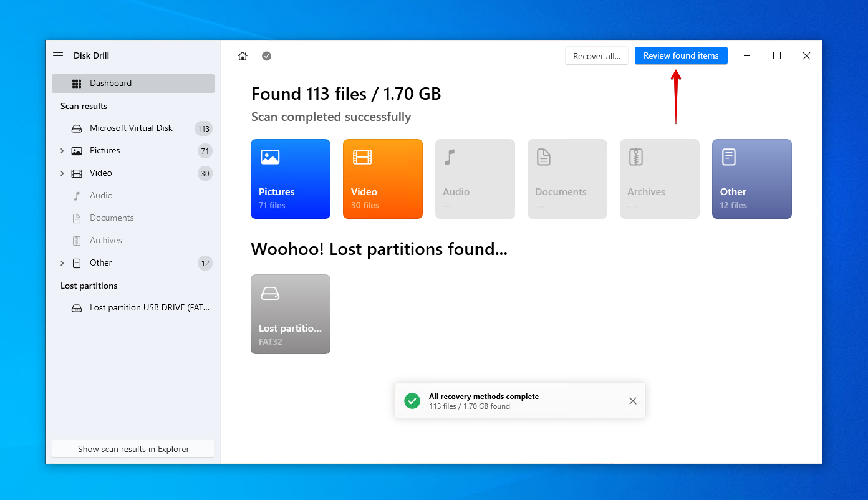Screen dimensions: 868x500
Task: Select Other in the sidebar
Action: click(133, 262)
